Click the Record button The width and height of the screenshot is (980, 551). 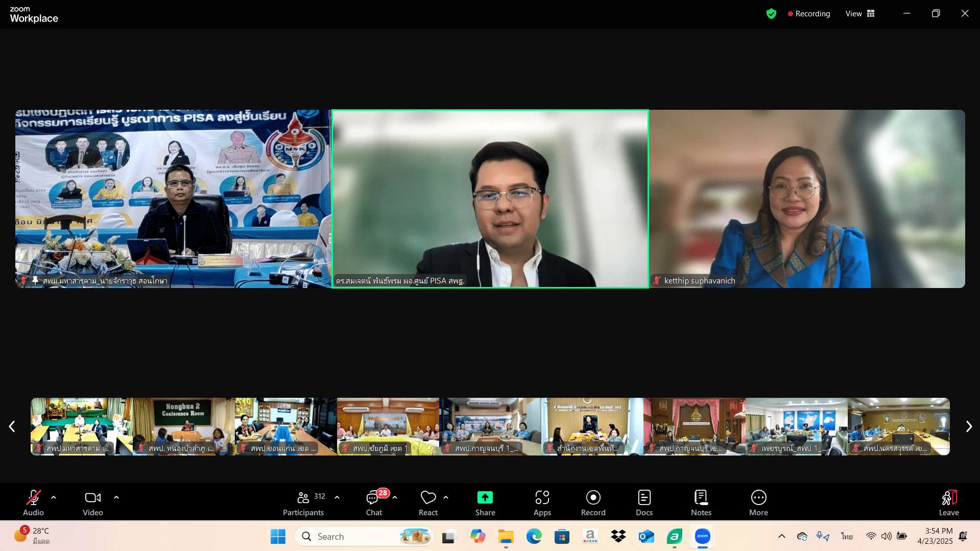593,502
